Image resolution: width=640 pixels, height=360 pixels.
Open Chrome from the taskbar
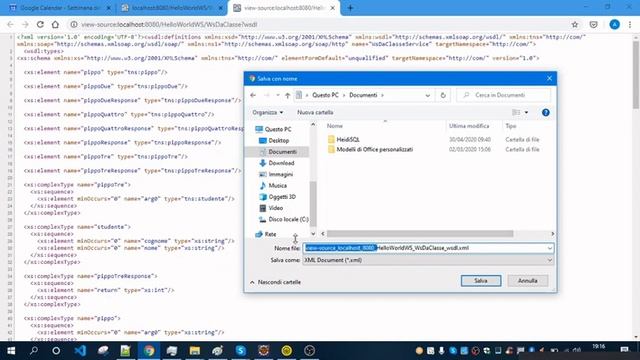pyautogui.click(x=149, y=351)
